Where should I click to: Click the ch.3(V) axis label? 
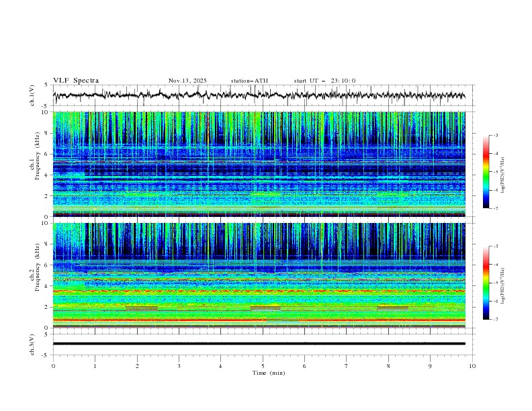pos(32,343)
